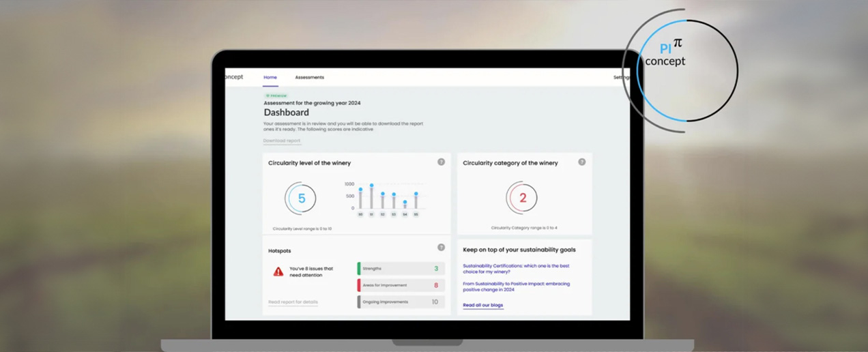This screenshot has width=868, height=352.
Task: Open Settings in the top navigation
Action: 622,78
